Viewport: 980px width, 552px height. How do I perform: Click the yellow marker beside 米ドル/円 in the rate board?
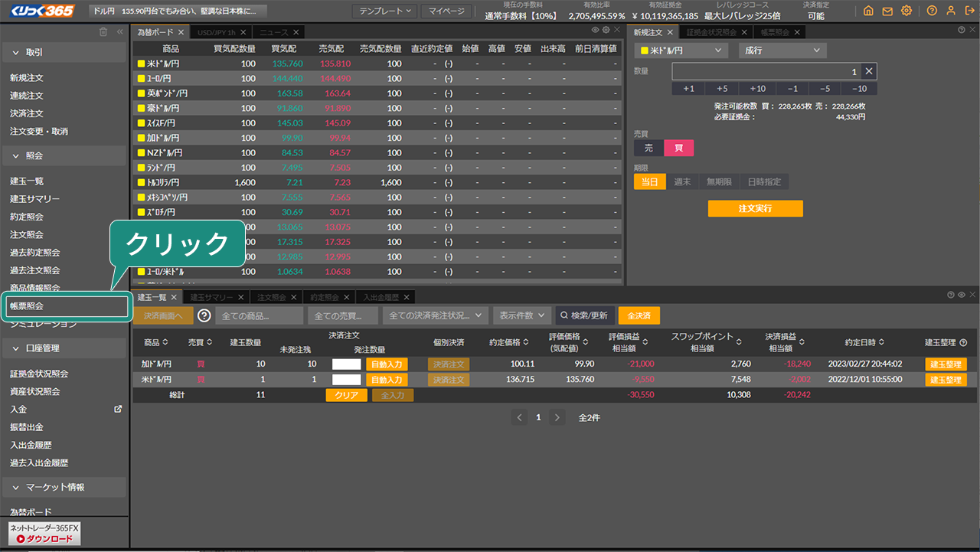pyautogui.click(x=141, y=64)
